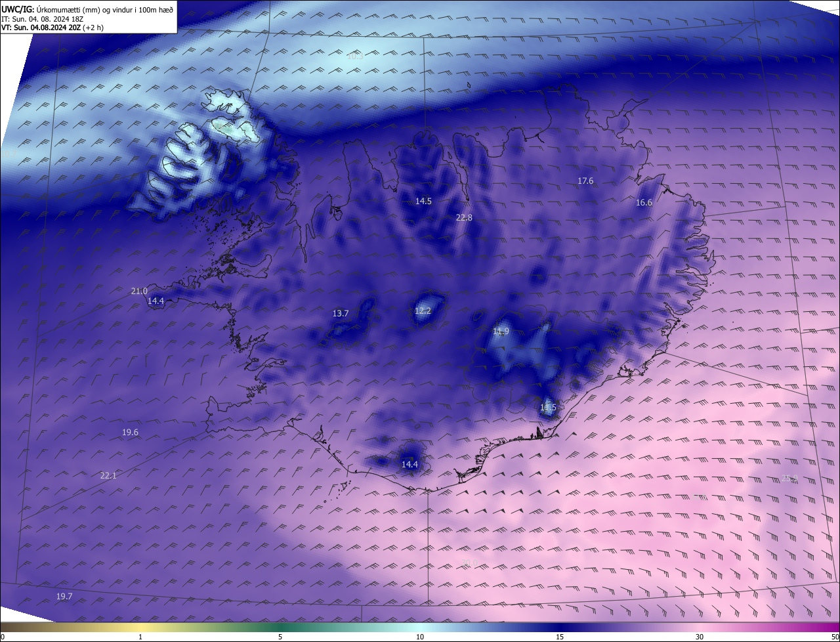Click the 19.7 value label
This screenshot has height=642, width=840.
coord(64,596)
